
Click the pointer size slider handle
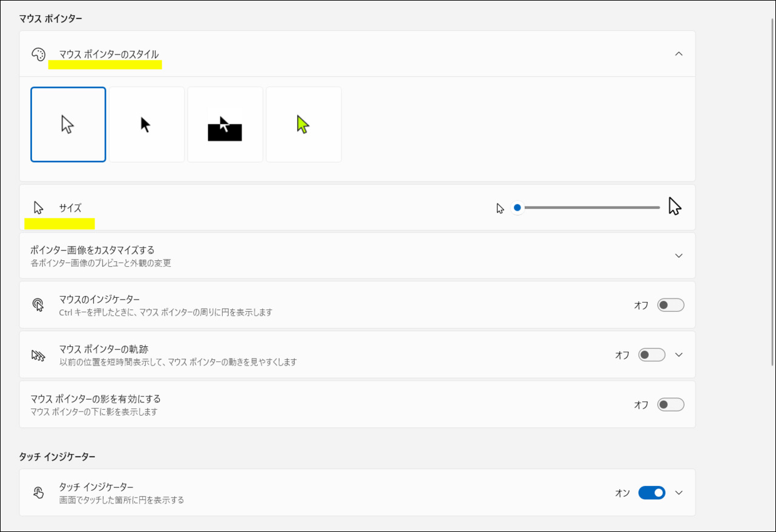coord(517,208)
